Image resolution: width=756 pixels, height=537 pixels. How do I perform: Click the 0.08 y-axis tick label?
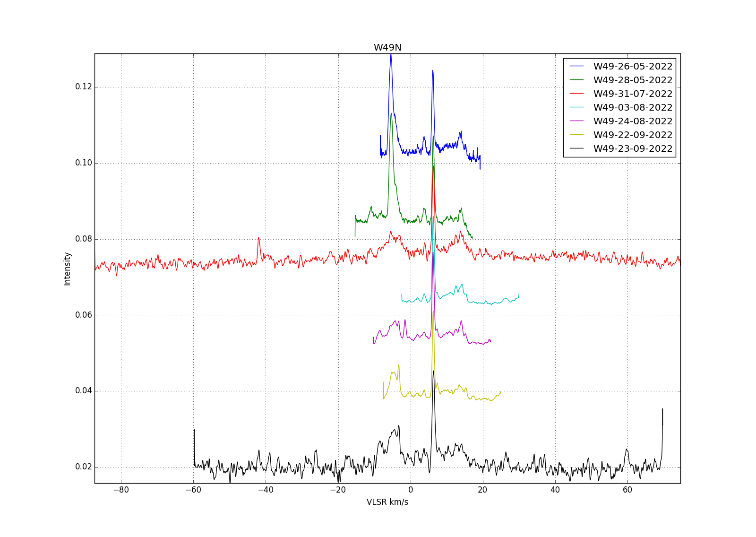[x=84, y=239]
